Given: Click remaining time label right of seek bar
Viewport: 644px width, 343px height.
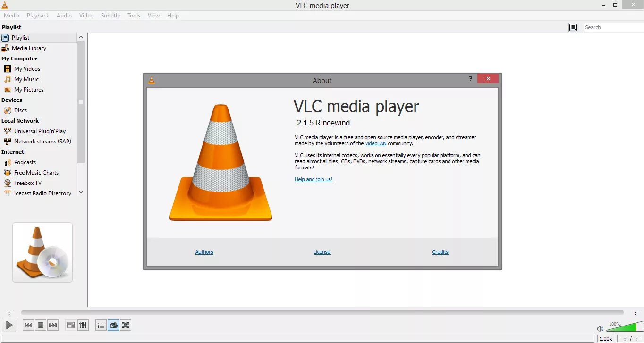Looking at the screenshot, I should (x=636, y=312).
